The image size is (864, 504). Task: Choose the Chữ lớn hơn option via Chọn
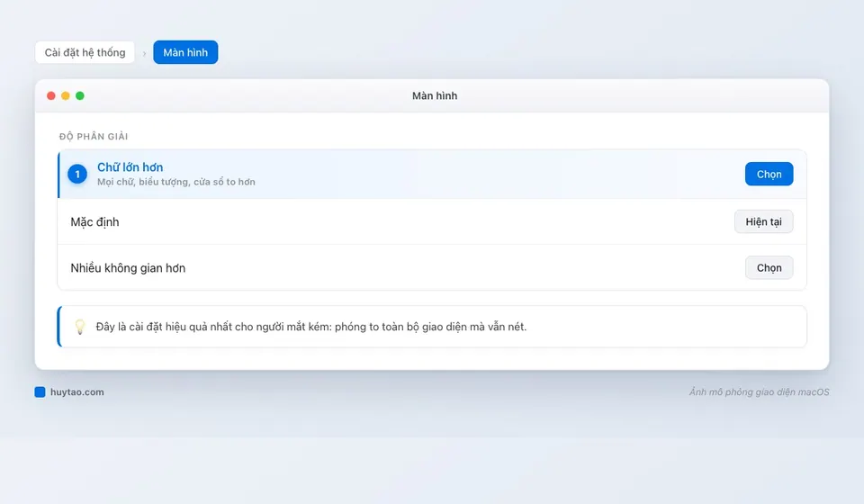[x=769, y=174]
